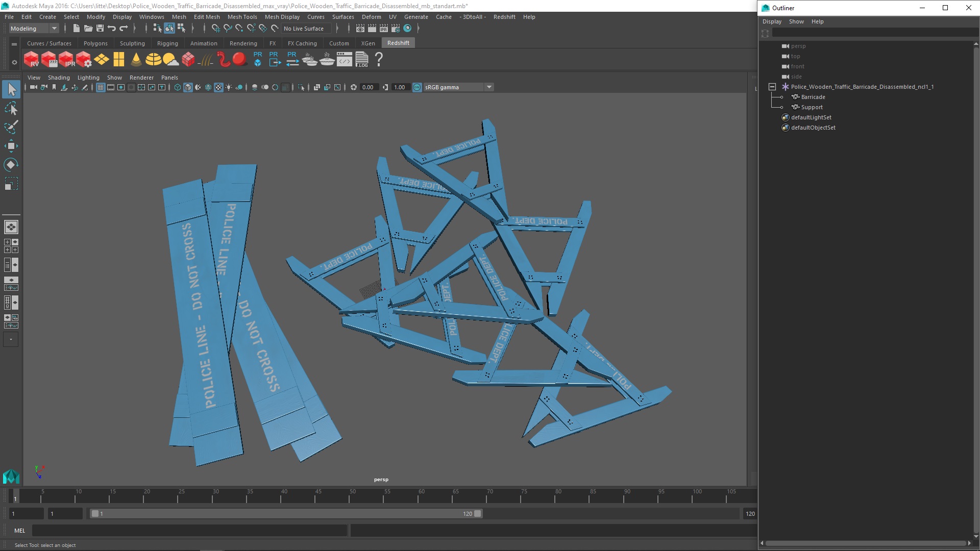Toggle textured display in viewport
Viewport: 980px width, 551px height.
[x=218, y=87]
